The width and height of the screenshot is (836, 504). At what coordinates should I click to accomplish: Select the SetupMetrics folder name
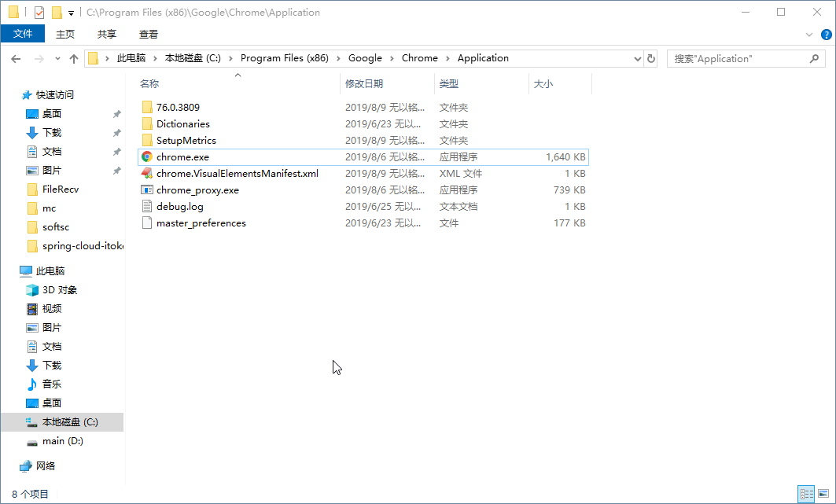pyautogui.click(x=186, y=140)
